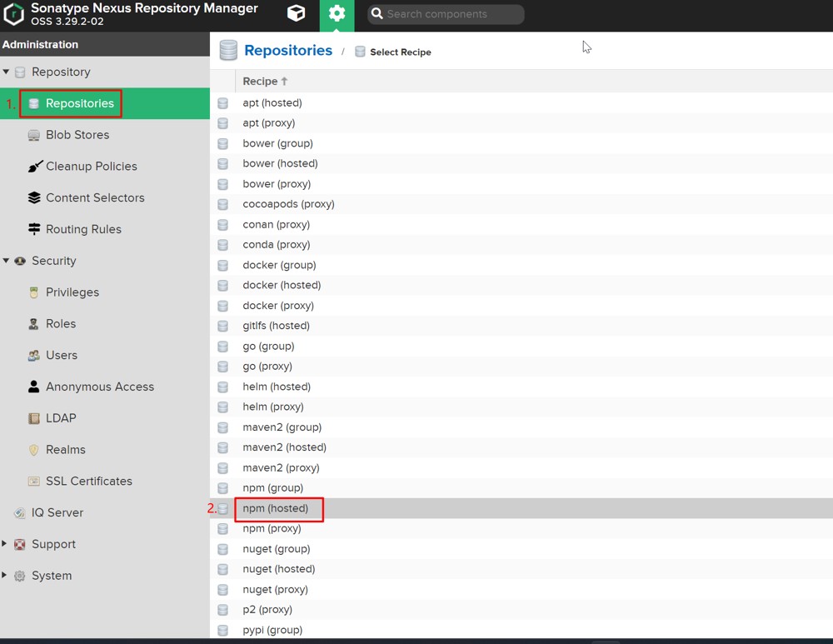Click the Users icon

click(x=33, y=356)
